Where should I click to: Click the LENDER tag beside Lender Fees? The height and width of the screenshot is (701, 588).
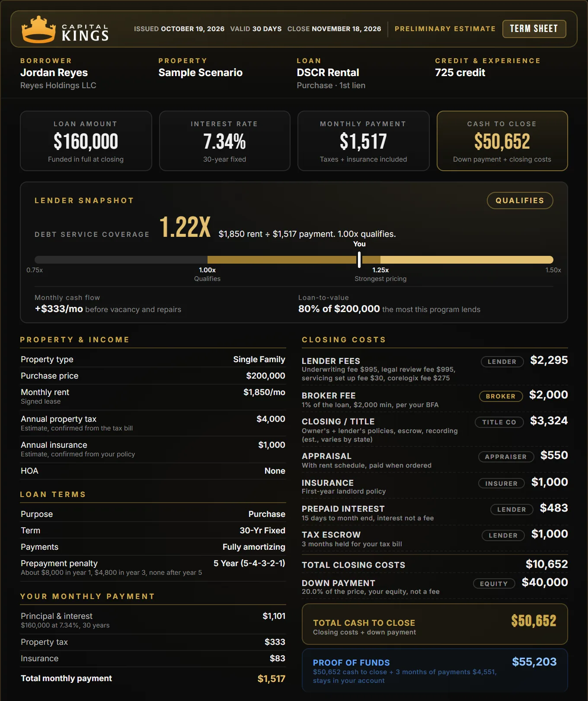point(502,362)
